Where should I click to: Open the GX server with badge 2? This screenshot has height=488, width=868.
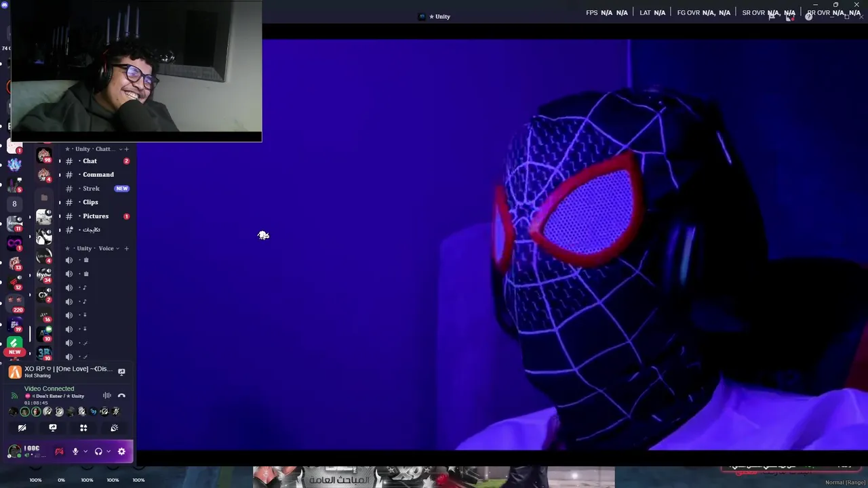tap(44, 295)
